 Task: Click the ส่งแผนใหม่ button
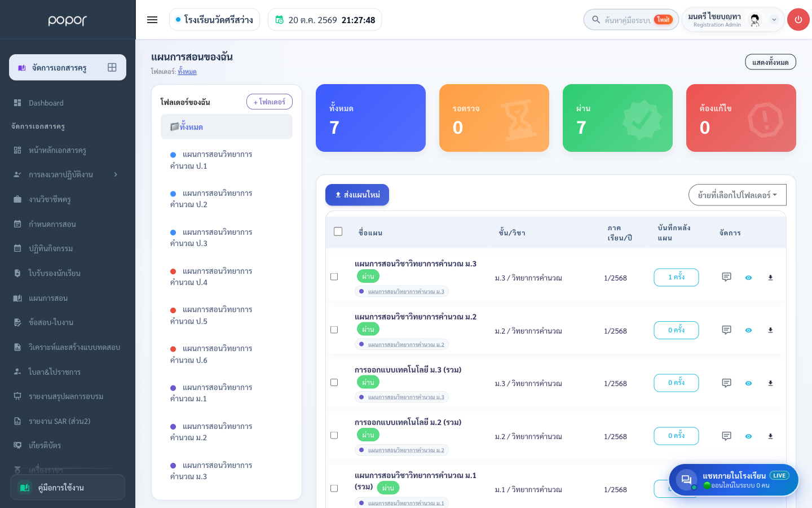point(357,195)
